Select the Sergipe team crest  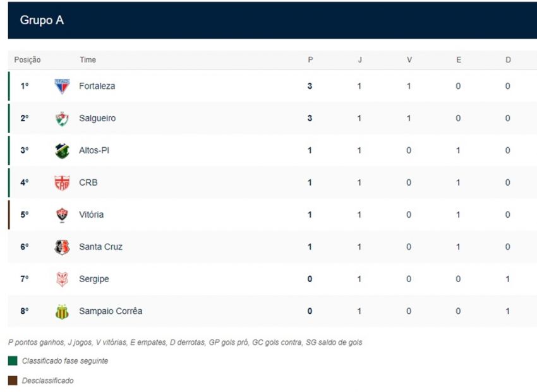pyautogui.click(x=62, y=279)
